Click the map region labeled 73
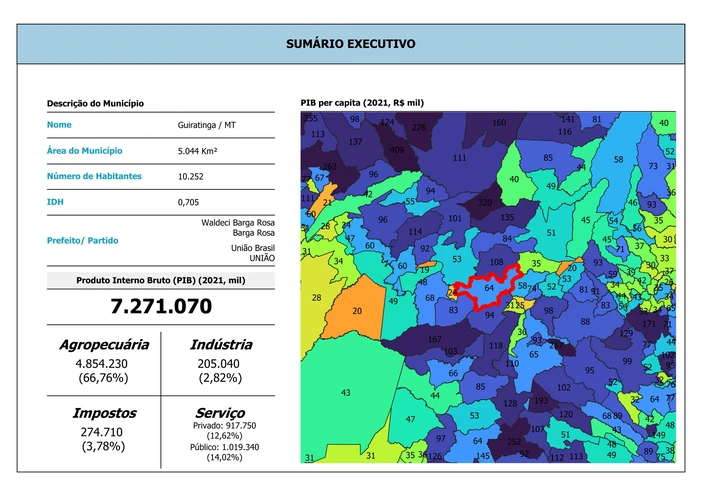Screen dimensions: 702x496 point(653,166)
